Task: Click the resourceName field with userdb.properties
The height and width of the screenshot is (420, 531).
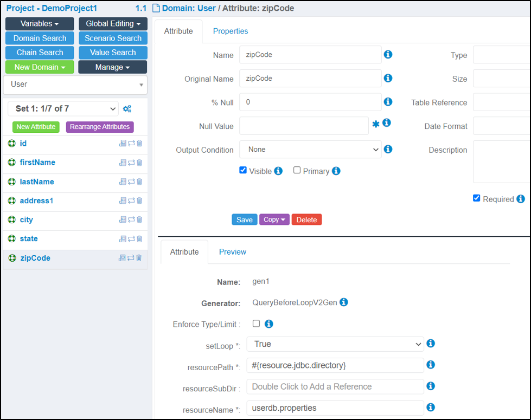Action: [335, 408]
